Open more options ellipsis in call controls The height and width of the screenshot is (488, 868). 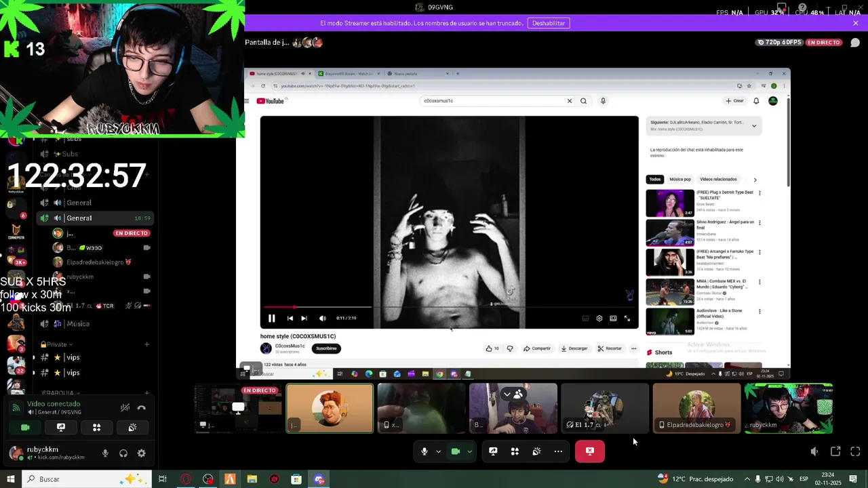[x=558, y=451]
